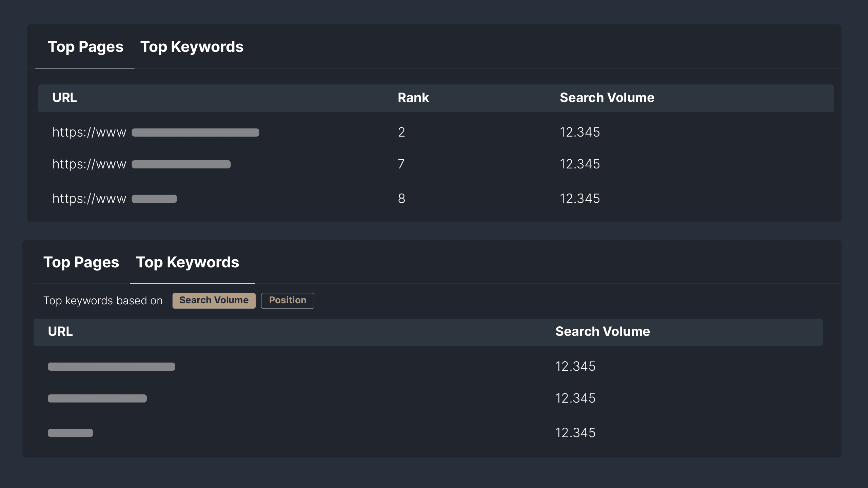Switch to Top Pages tab in lower panel

point(81,262)
